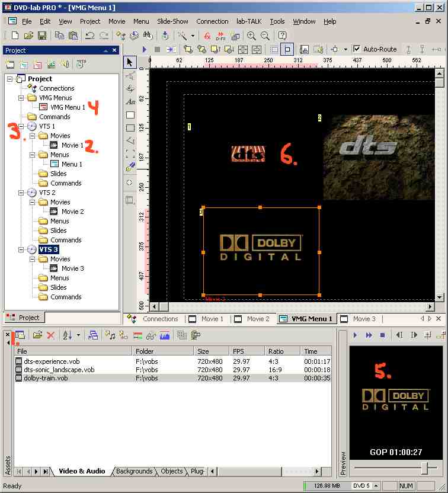
Task: Click the Paste toolbar icon
Action: point(73,36)
